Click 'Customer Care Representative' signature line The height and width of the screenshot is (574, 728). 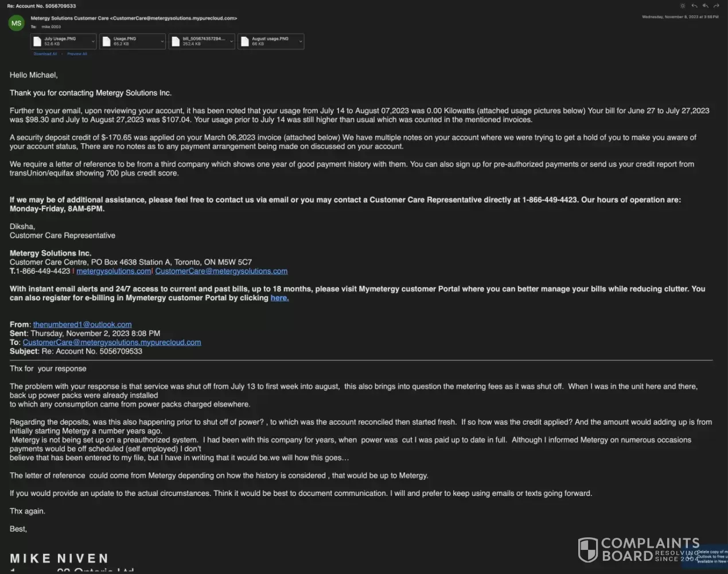coord(63,235)
